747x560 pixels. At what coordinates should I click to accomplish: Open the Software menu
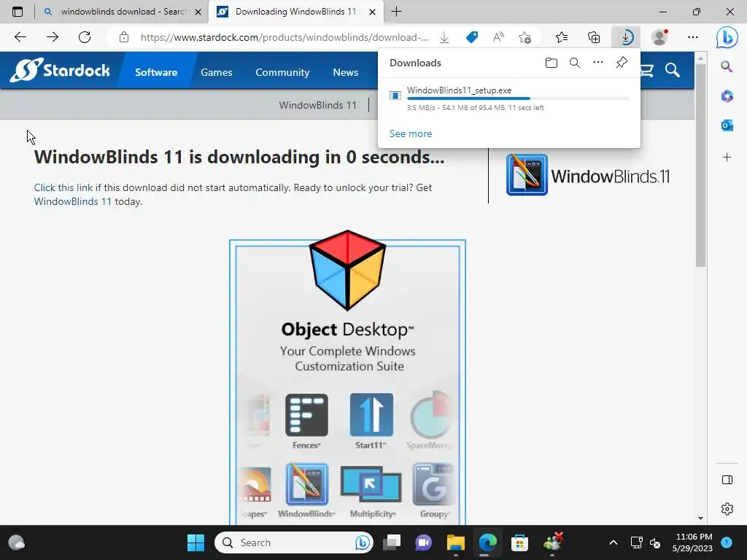pos(156,72)
